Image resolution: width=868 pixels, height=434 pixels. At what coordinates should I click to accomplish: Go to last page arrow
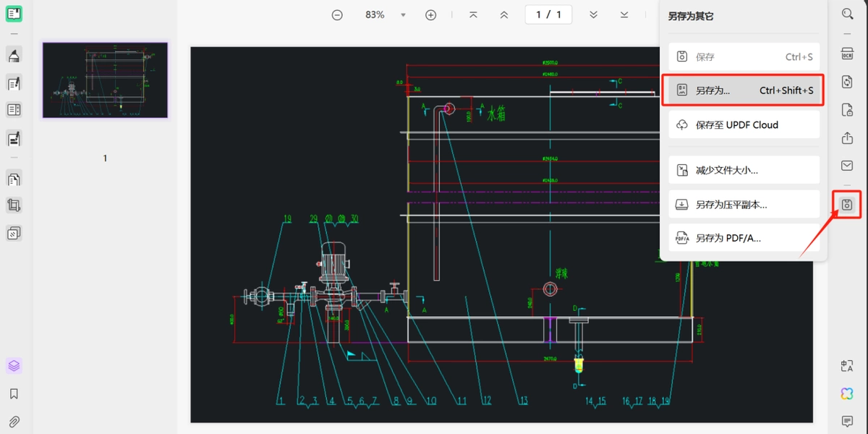[x=624, y=14]
